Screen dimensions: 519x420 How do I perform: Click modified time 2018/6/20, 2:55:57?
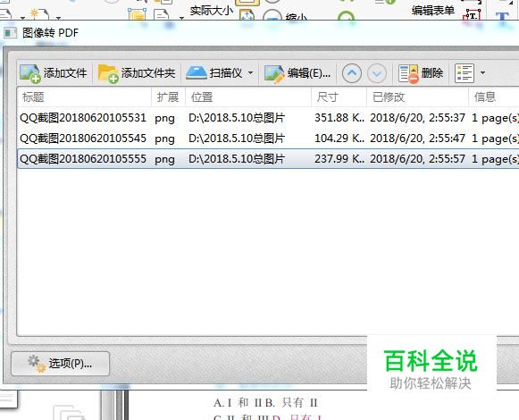417,159
